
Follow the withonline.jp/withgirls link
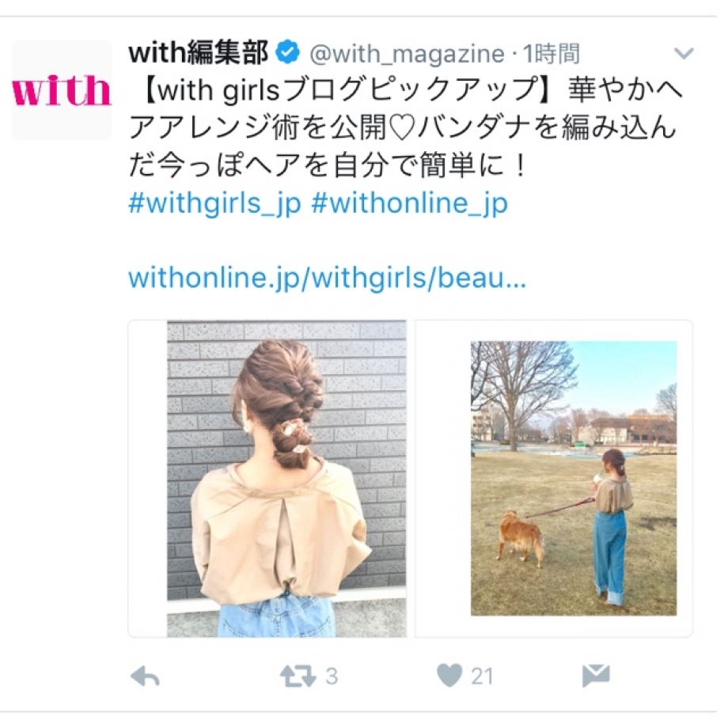pyautogui.click(x=327, y=278)
